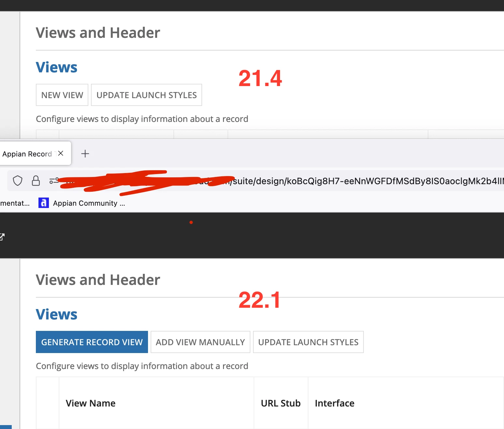Image resolution: width=504 pixels, height=429 pixels.
Task: Click 'Views and Header' title in 21.4 panel
Action: point(98,33)
